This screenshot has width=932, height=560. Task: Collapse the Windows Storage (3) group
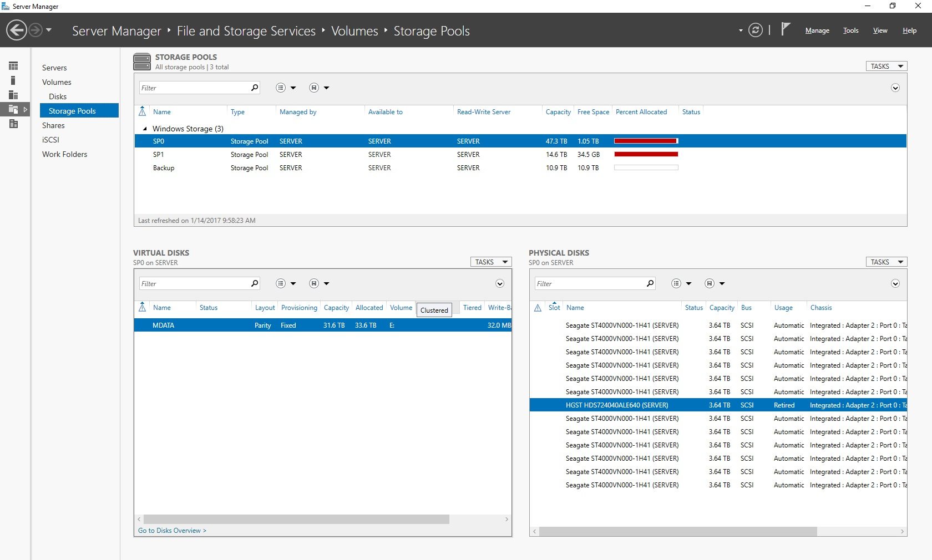tap(145, 129)
